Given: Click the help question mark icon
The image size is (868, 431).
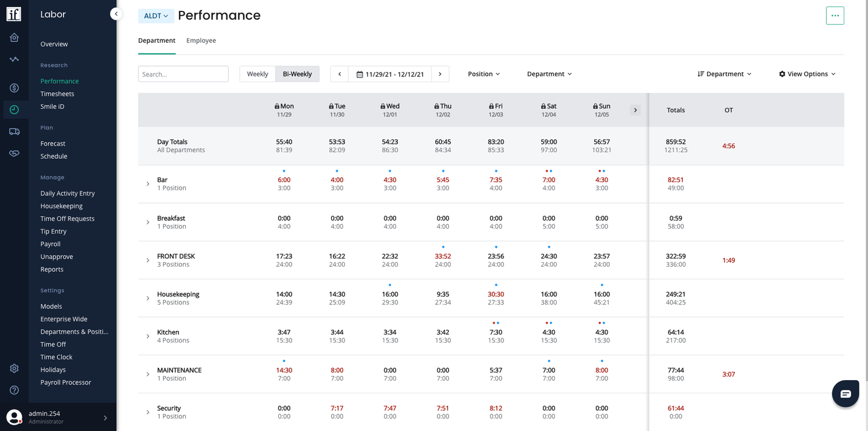Looking at the screenshot, I should pos(14,390).
